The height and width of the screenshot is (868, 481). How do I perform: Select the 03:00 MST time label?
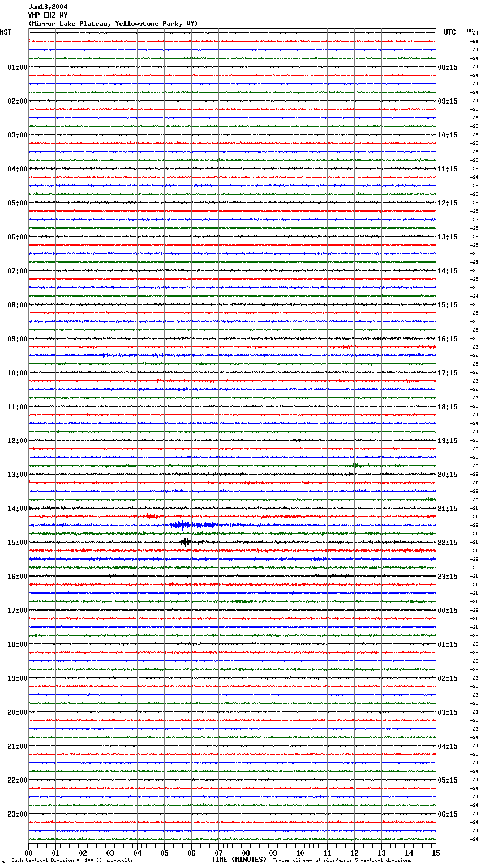click(18, 135)
